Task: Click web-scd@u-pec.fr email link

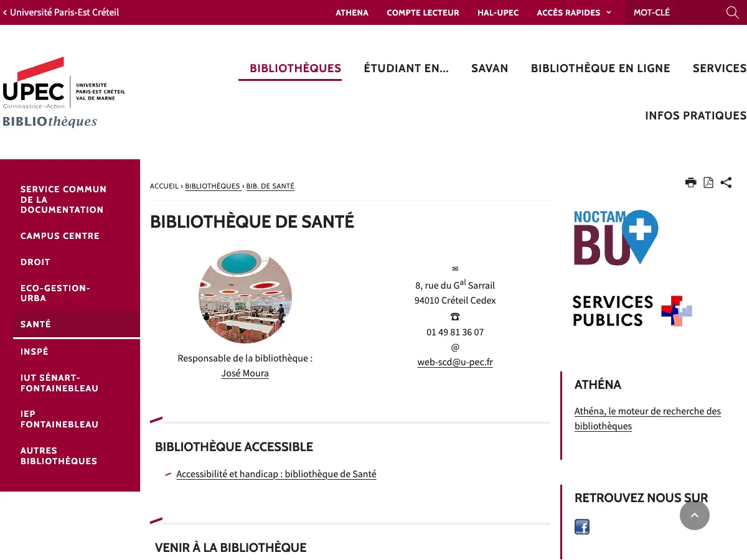Action: [455, 362]
